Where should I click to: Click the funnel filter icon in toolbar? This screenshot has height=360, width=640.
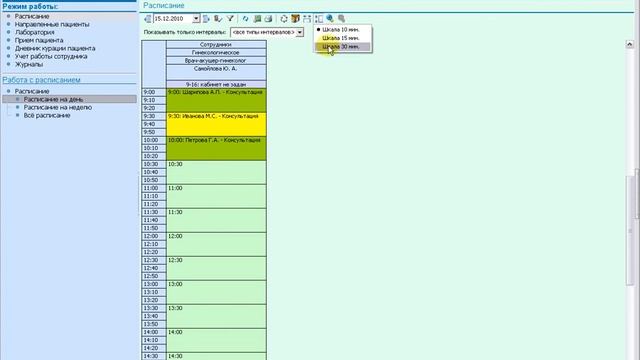tap(230, 19)
